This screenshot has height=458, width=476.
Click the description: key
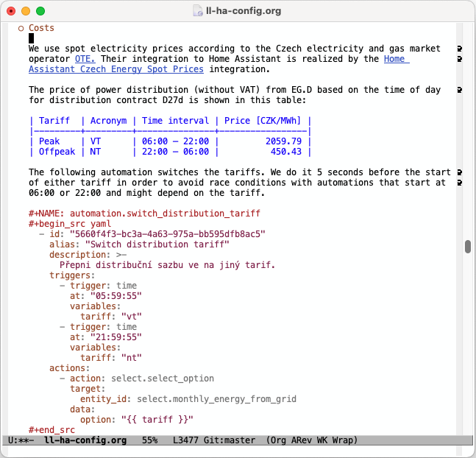click(x=80, y=255)
